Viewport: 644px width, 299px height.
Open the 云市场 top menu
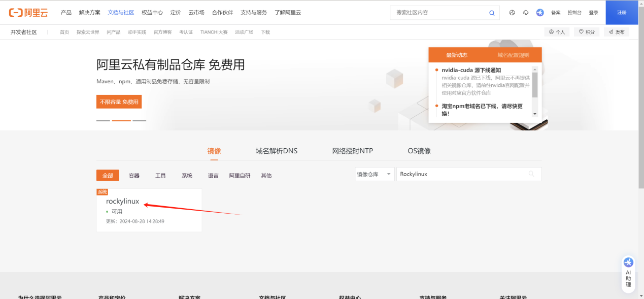(196, 13)
